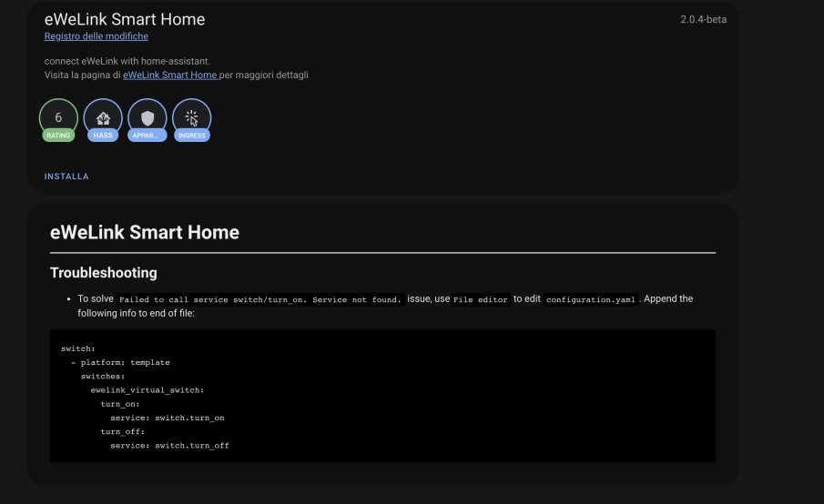The height and width of the screenshot is (504, 824).
Task: Click the 'following info to end of file:' text
Action: 136,313
